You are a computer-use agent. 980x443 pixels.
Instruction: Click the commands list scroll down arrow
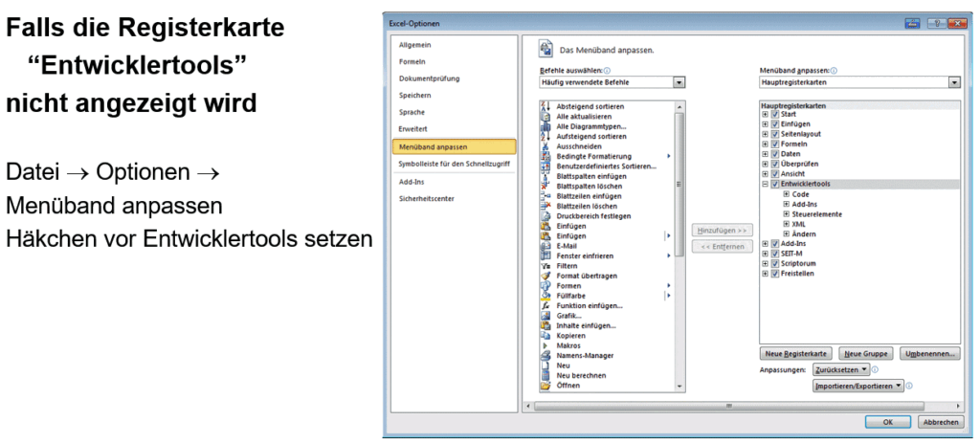[680, 388]
